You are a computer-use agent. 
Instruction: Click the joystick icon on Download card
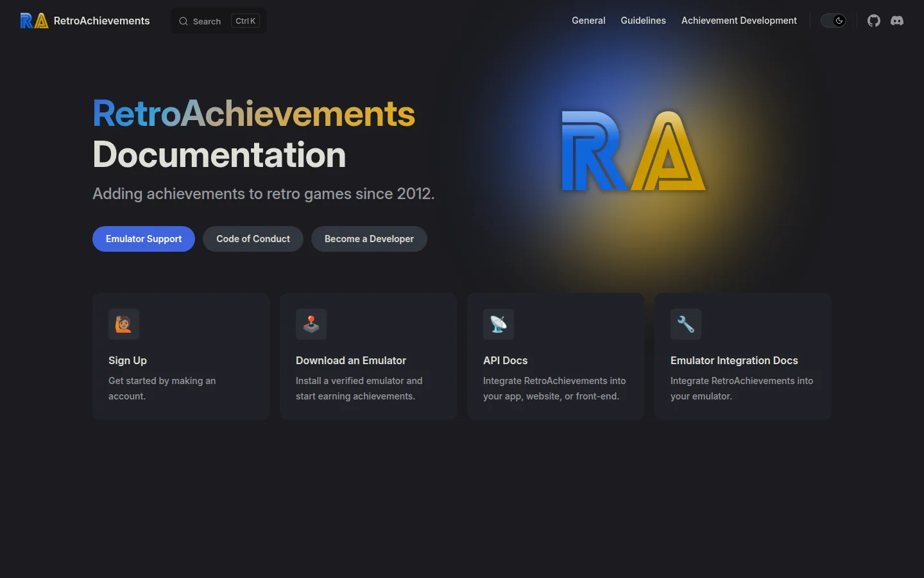[311, 324]
